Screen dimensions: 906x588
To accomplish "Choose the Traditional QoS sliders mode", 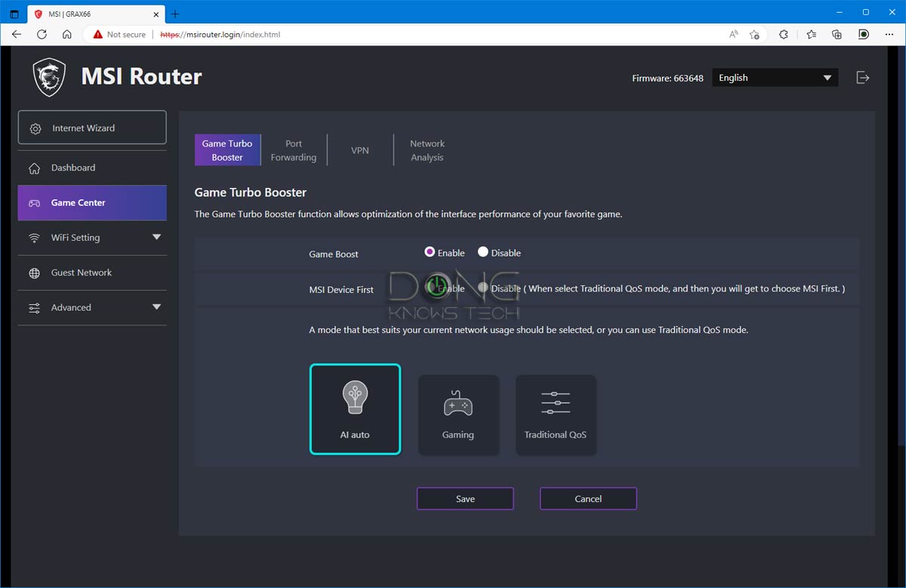I will coord(556,415).
